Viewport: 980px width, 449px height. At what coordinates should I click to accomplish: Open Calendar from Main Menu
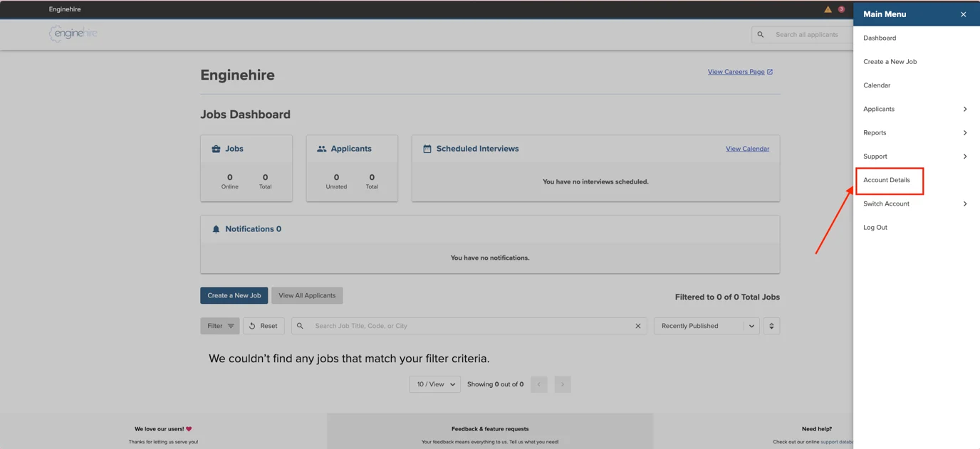click(x=877, y=85)
